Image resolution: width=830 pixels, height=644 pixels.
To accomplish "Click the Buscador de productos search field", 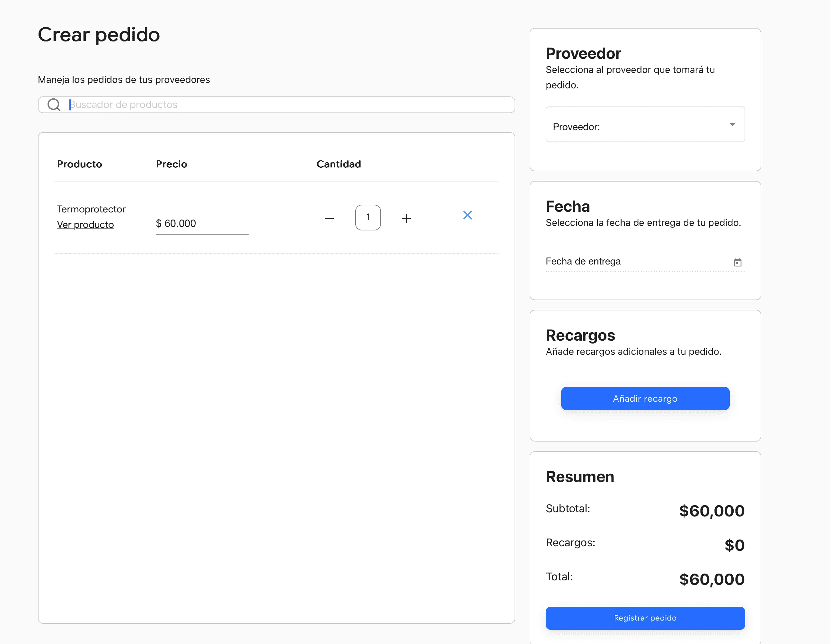I will pos(266,104).
